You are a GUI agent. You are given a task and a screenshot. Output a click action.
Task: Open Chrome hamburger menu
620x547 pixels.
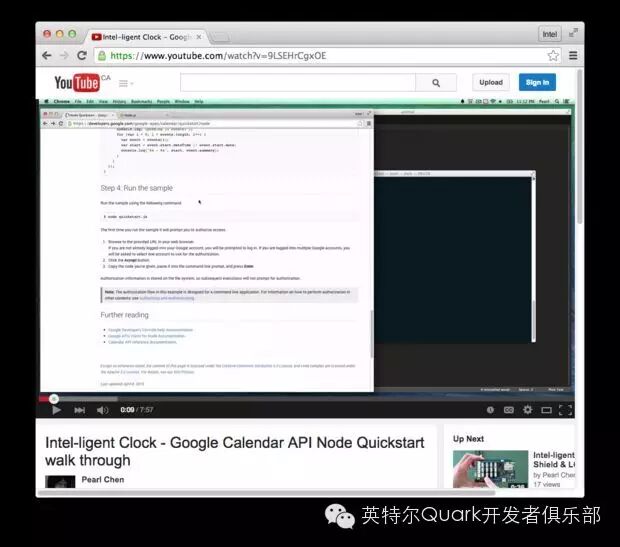pyautogui.click(x=573, y=56)
